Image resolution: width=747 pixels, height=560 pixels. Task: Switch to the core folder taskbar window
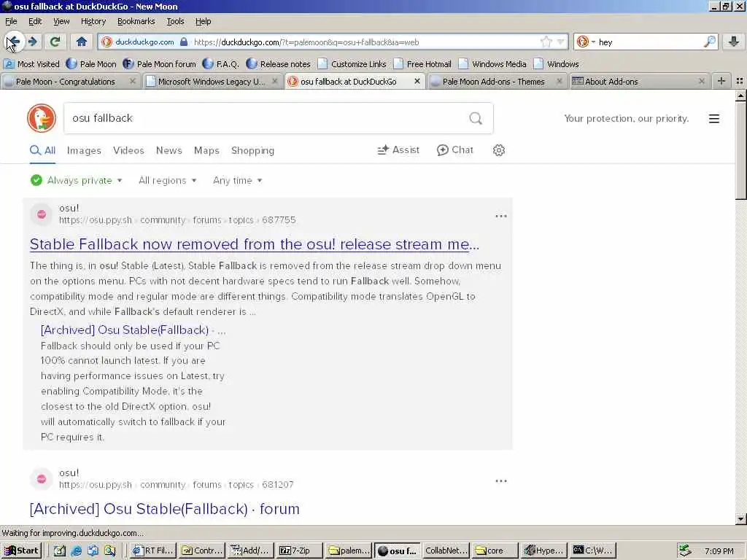pyautogui.click(x=495, y=551)
